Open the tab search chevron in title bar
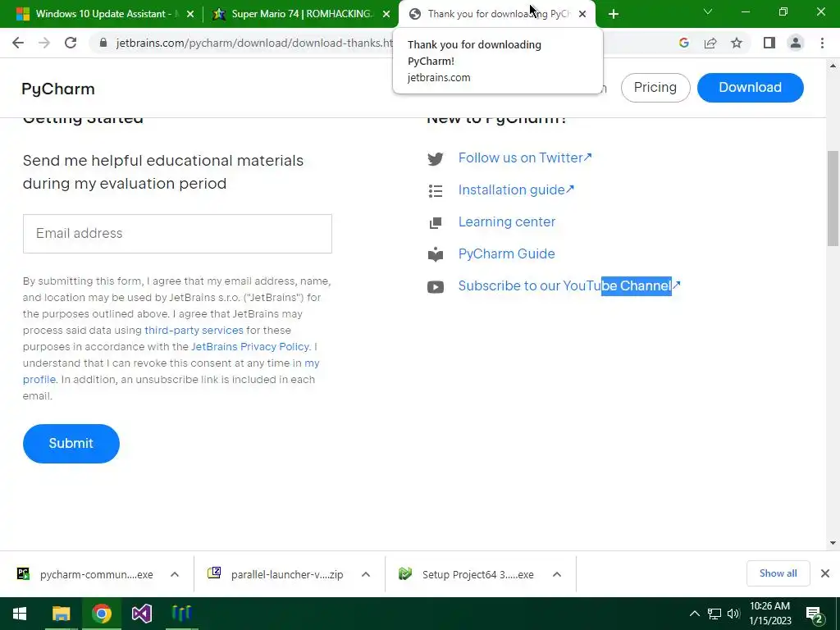 (708, 11)
